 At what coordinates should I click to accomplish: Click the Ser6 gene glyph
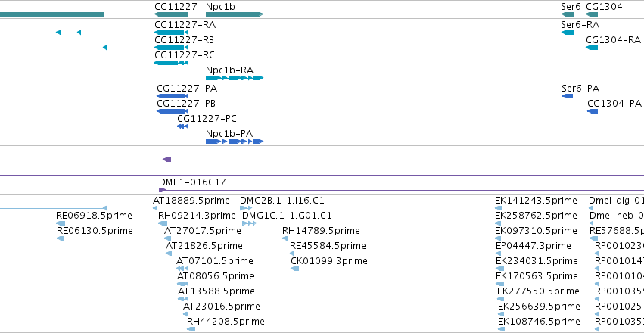click(x=568, y=14)
